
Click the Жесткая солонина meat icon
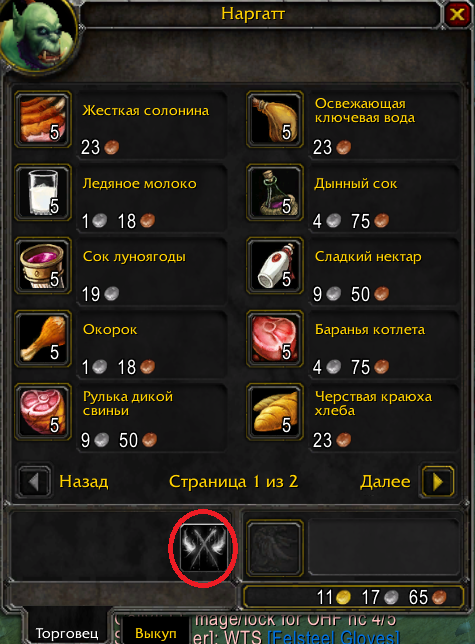point(43,119)
